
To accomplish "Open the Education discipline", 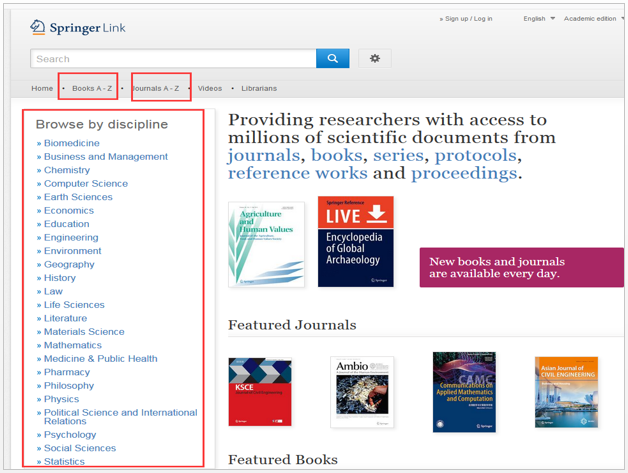I will click(66, 224).
